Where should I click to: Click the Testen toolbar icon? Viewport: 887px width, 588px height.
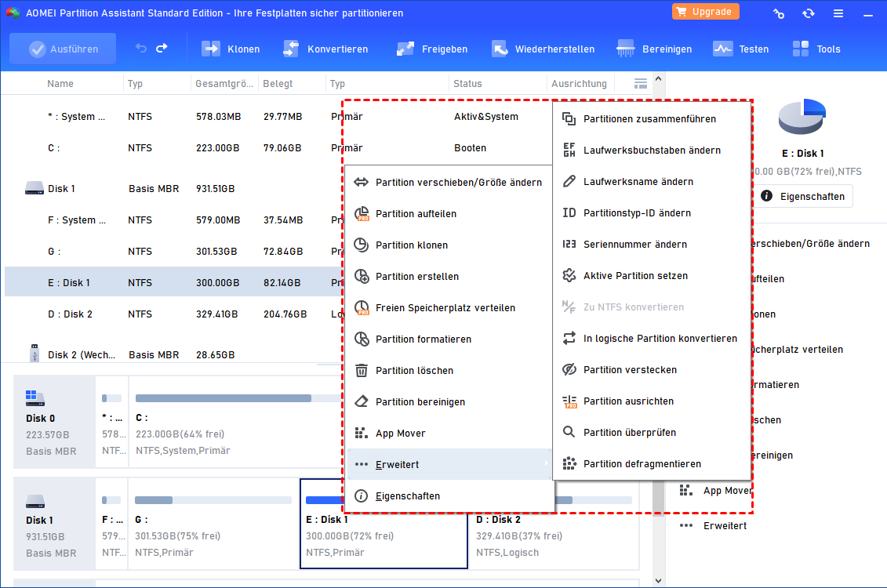(722, 49)
